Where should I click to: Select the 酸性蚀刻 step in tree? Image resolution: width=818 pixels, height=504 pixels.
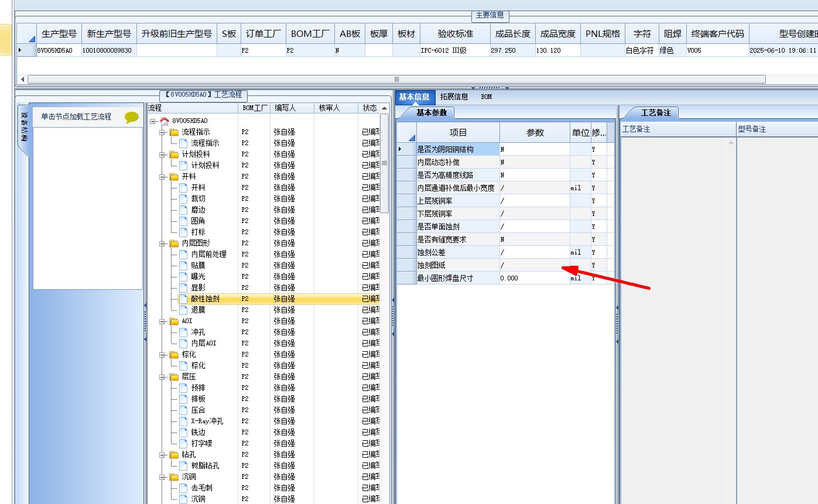tap(205, 299)
